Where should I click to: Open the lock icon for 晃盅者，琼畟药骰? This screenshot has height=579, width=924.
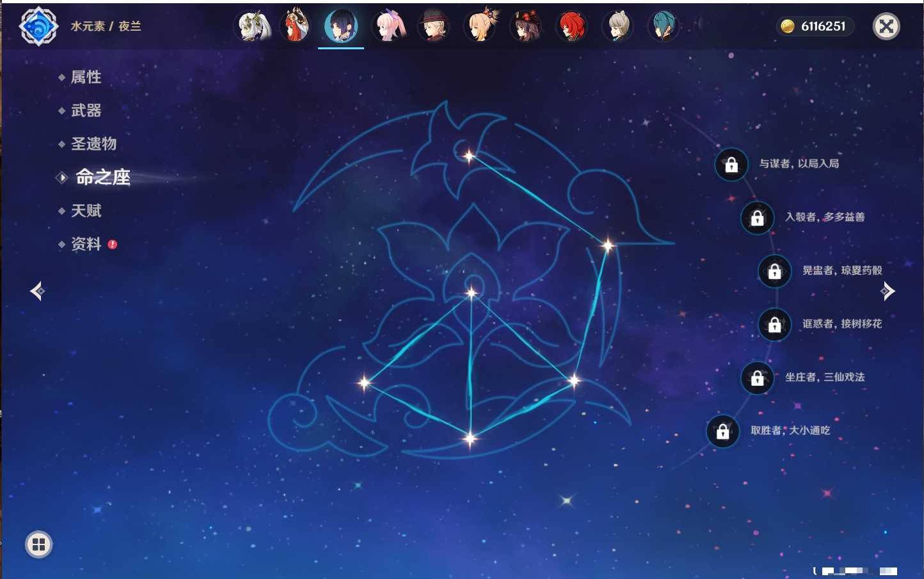coord(774,271)
